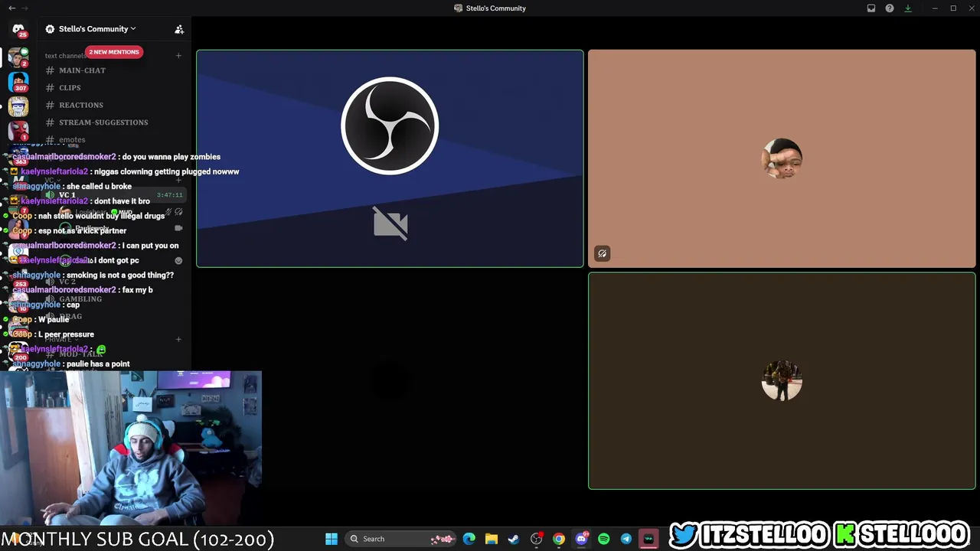Viewport: 980px width, 551px height.
Task: Collapse the text channels category
Action: pos(64,56)
